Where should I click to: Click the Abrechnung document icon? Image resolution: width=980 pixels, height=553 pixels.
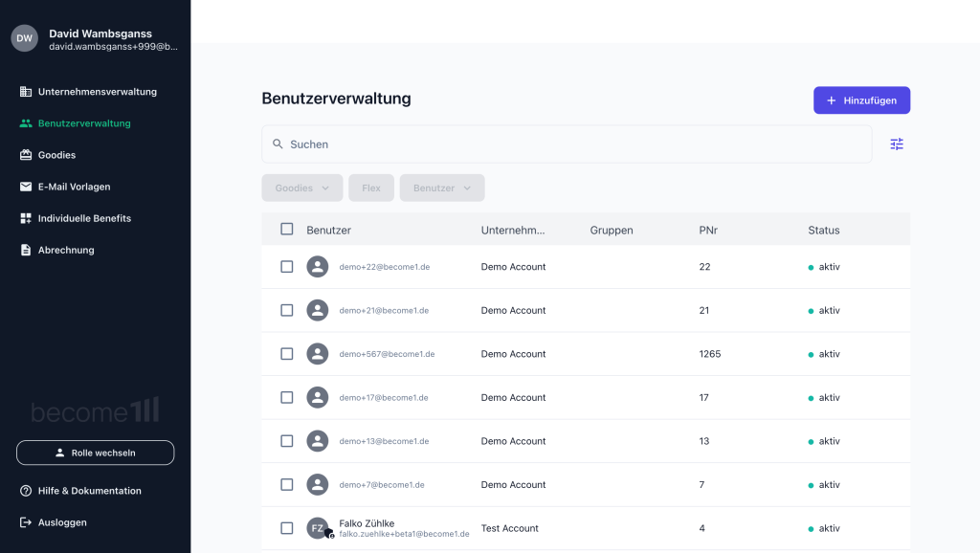[26, 250]
